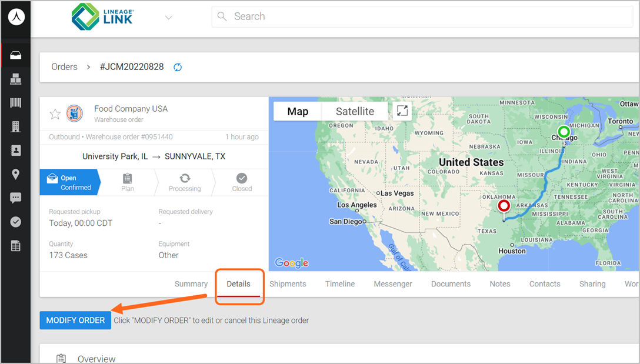Screen dimensions: 640x364
Task: Select the Processing status step
Action: pyautogui.click(x=185, y=182)
